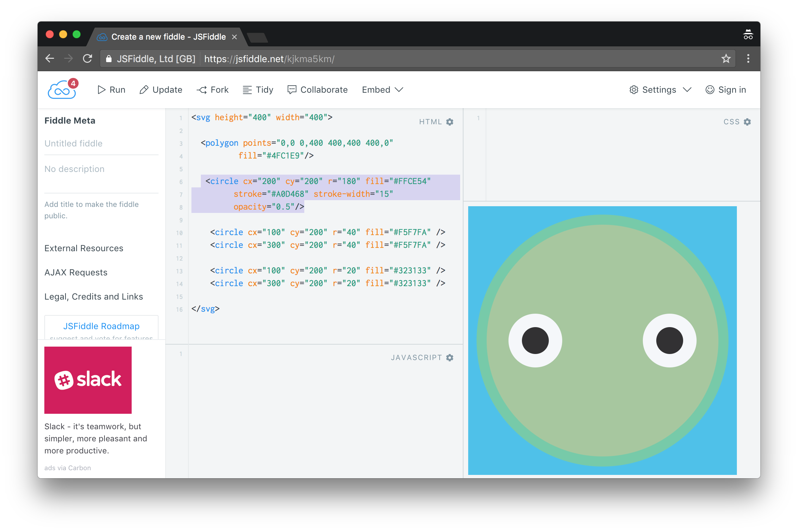Expand the Embed dropdown
This screenshot has height=532, width=798.
pos(382,90)
